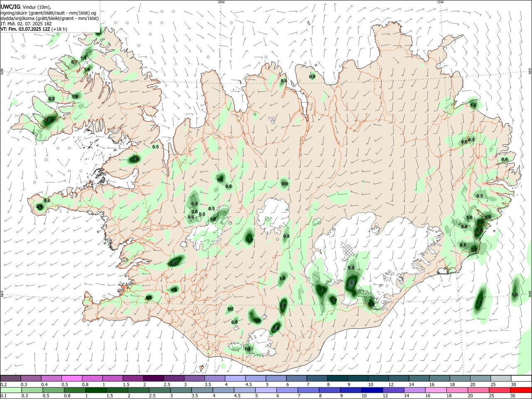The width and height of the screenshot is (532, 399).
Task: Click the bright red swatch labeled 30 in lower legend
Action: [521, 390]
